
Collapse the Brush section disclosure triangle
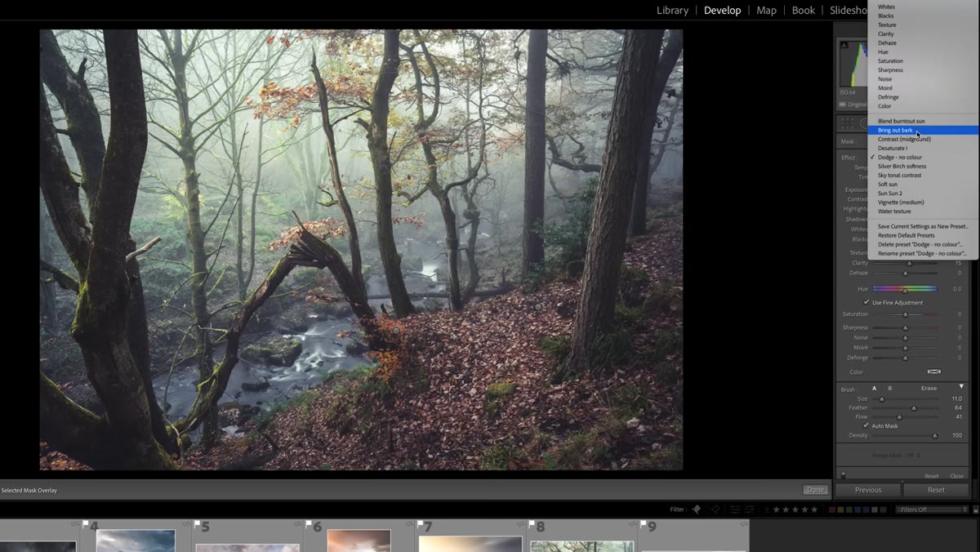tap(961, 386)
